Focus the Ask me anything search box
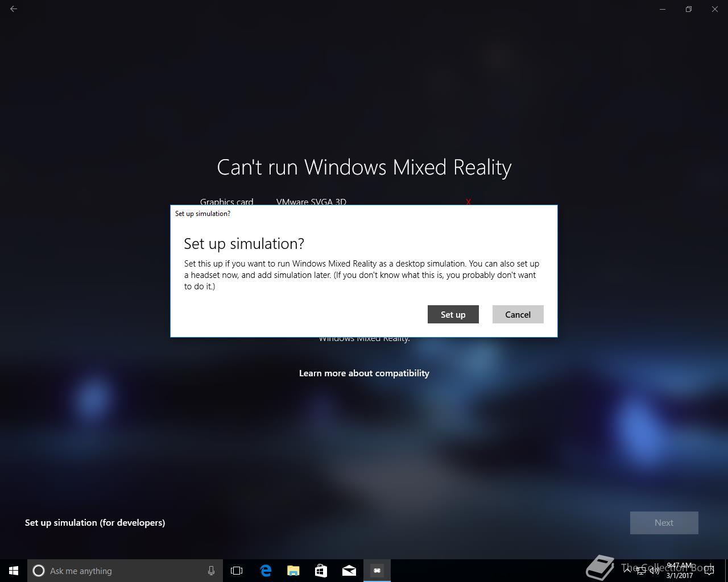The width and height of the screenshot is (728, 582). (x=125, y=571)
